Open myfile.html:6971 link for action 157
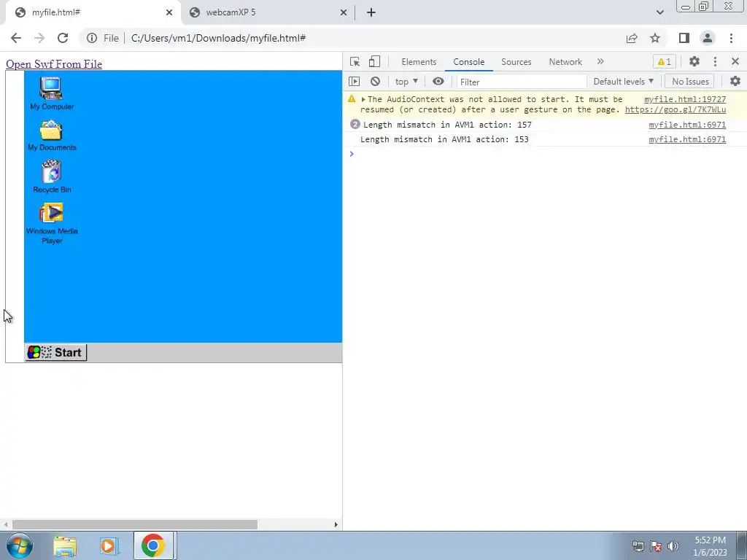 point(687,125)
